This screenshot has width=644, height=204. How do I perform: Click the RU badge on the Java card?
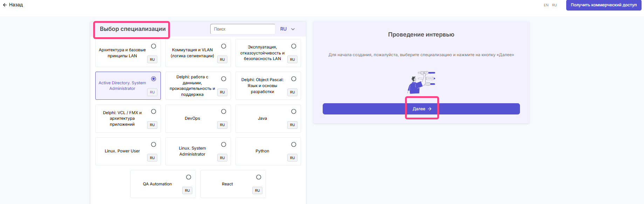click(292, 125)
